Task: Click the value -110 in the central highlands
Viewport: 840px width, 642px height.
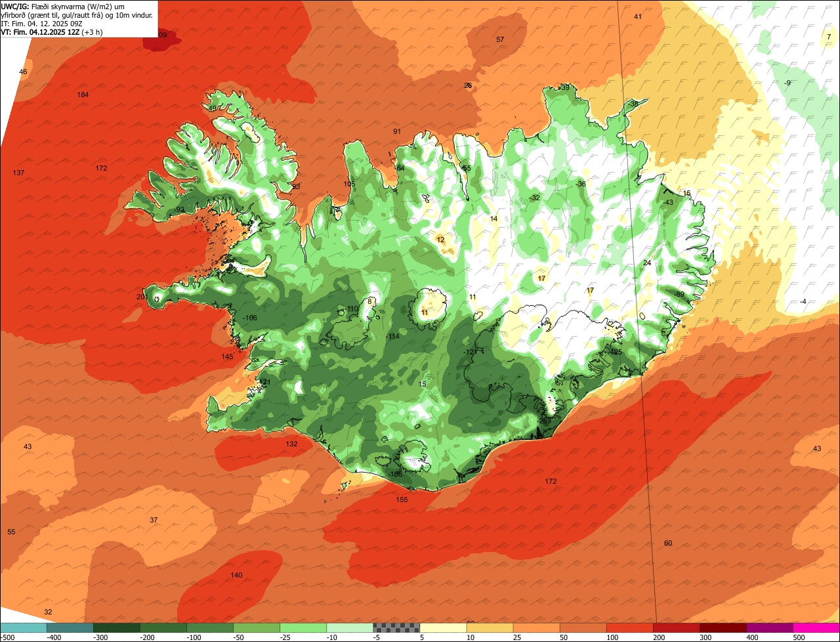Action: coord(352,309)
